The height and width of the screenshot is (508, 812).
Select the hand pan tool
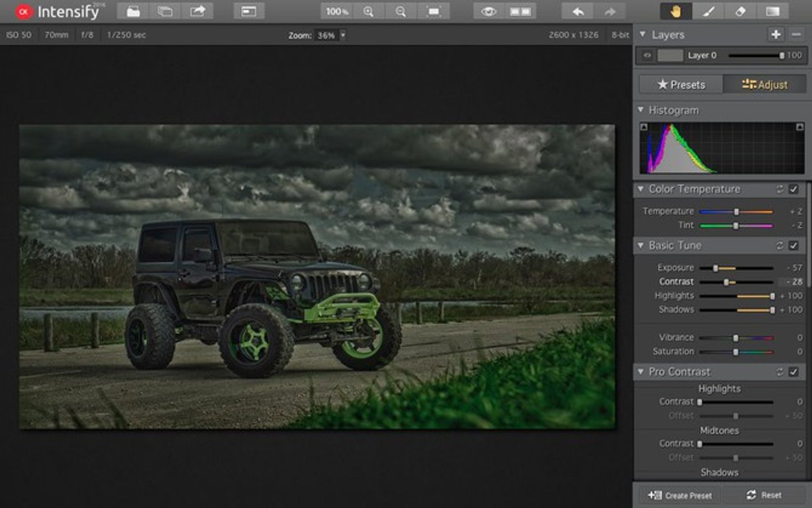pyautogui.click(x=675, y=12)
